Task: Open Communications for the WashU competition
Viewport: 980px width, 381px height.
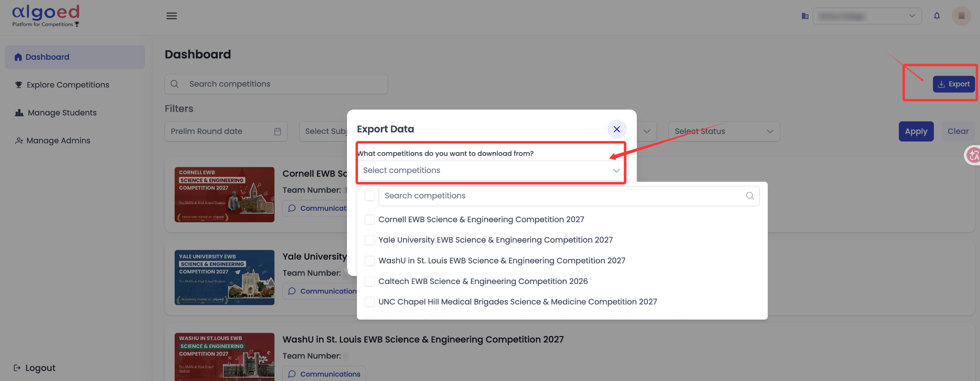Action: point(324,374)
